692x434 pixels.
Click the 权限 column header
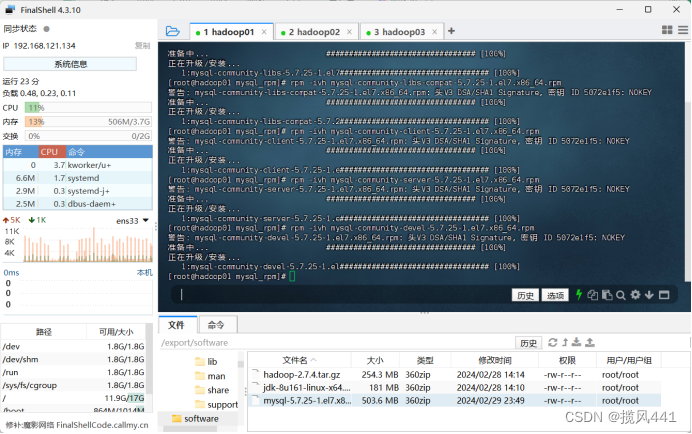click(568, 360)
